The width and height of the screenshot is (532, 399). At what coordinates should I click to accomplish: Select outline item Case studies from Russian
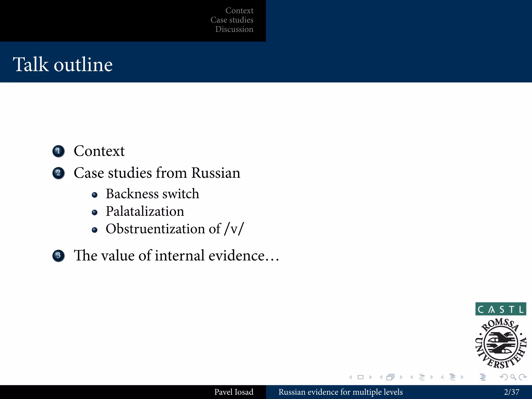157,173
